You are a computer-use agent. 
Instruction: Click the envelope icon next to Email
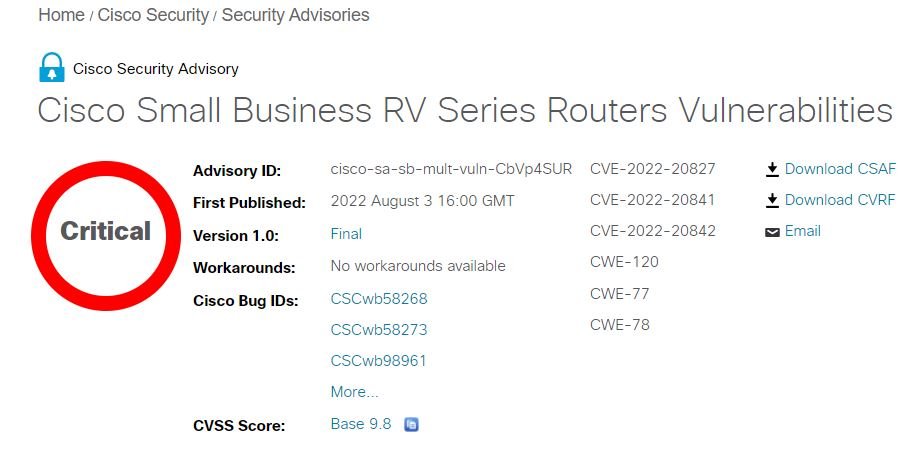tap(772, 232)
